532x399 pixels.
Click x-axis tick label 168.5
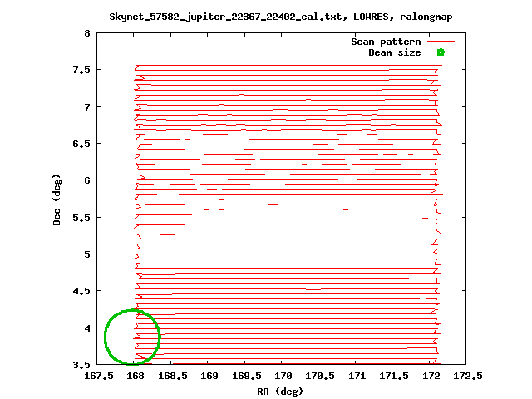point(173,376)
